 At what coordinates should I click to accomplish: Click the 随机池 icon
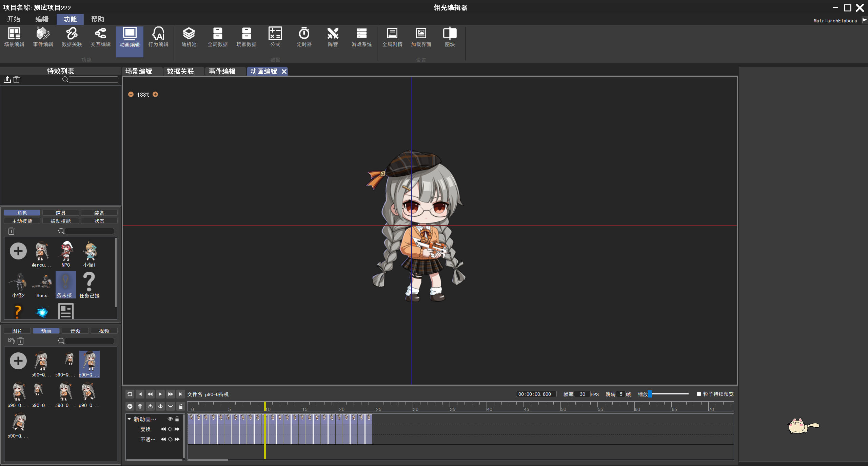point(189,37)
